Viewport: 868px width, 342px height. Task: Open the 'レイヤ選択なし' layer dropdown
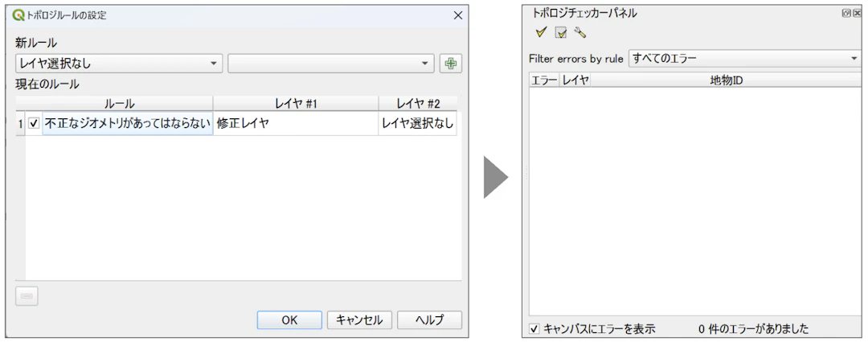point(119,64)
